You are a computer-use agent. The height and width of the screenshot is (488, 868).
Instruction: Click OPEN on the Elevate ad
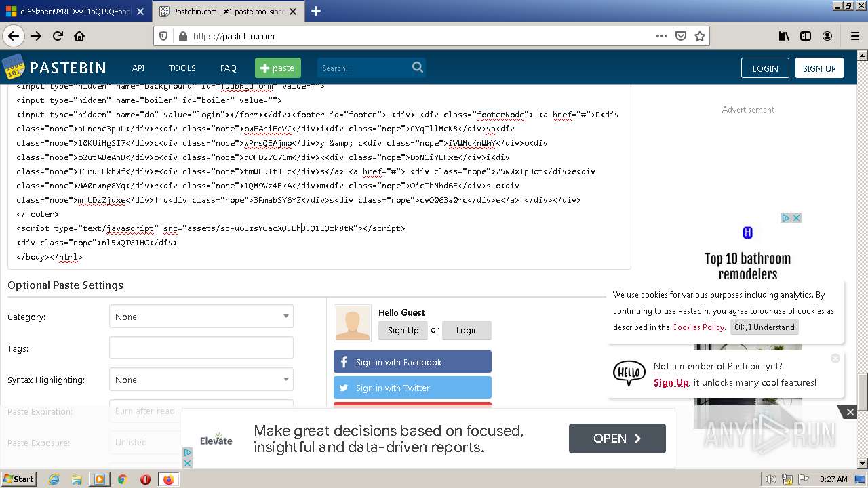click(x=617, y=438)
